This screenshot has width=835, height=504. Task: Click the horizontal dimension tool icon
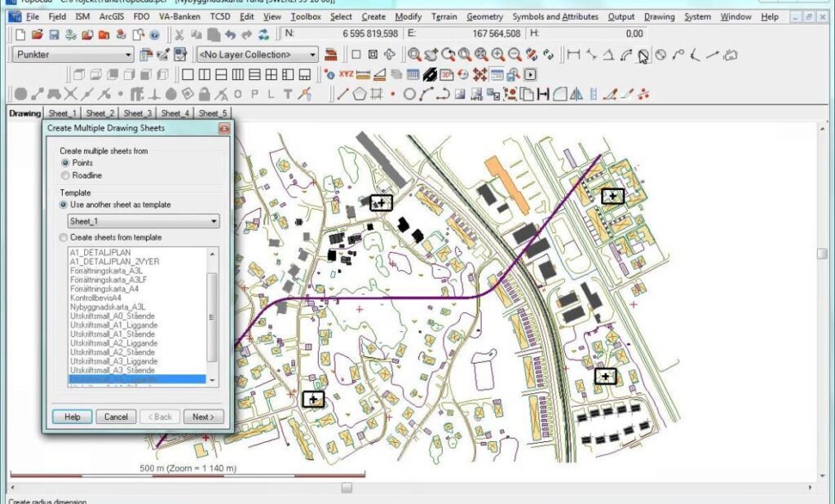pyautogui.click(x=573, y=55)
